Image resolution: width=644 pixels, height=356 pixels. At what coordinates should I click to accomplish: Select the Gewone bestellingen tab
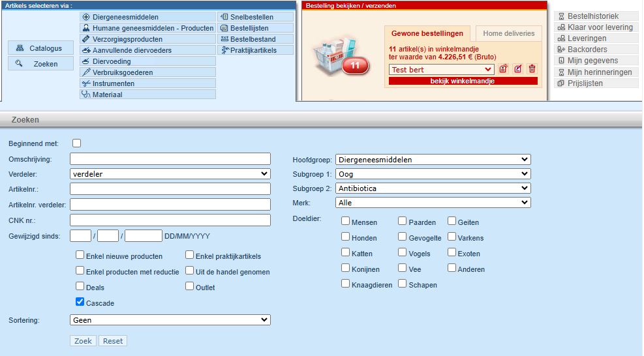[427, 33]
